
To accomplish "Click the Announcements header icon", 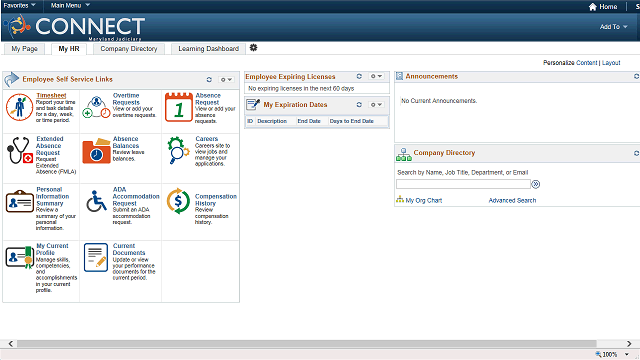I will point(400,76).
